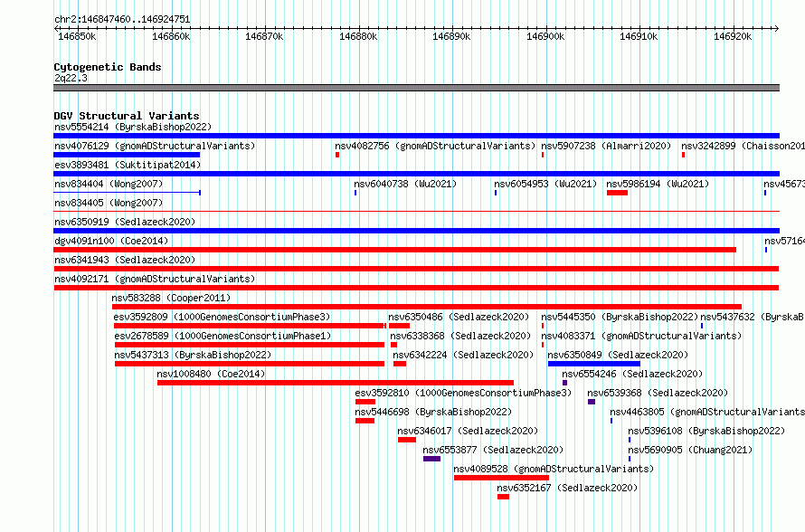
Task: Click the DGV Structural Variants track title
Action: coord(127,116)
